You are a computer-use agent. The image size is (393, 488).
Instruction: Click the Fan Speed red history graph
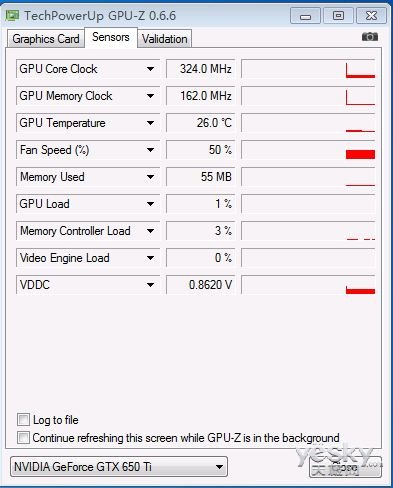pos(308,150)
